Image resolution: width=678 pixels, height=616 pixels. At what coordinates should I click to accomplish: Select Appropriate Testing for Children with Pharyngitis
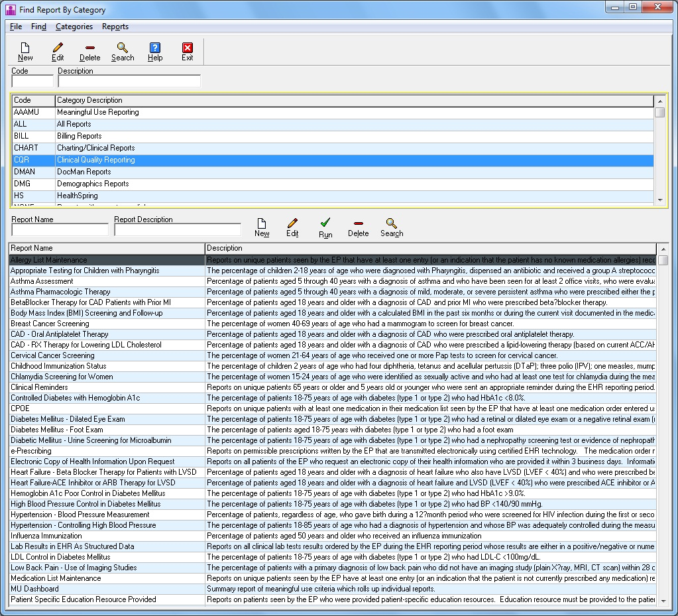point(333,271)
